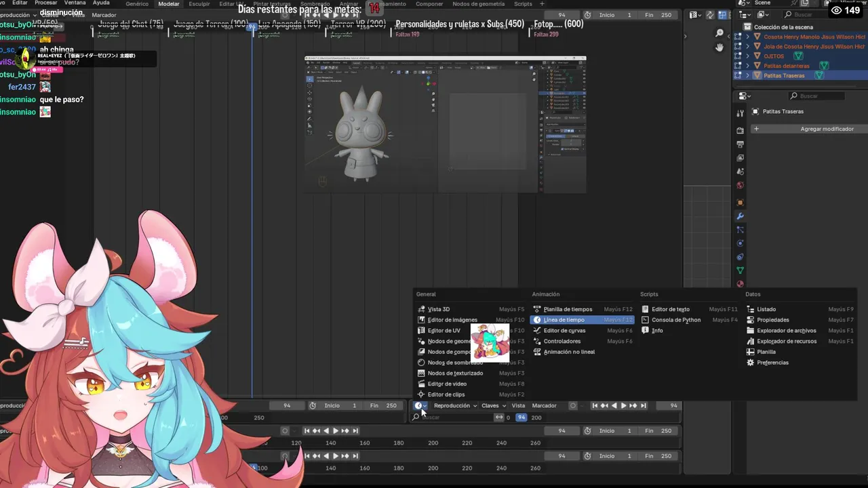This screenshot has height=488, width=868.
Task: Expand the Patitas delanteras outliner item
Action: pos(748,66)
